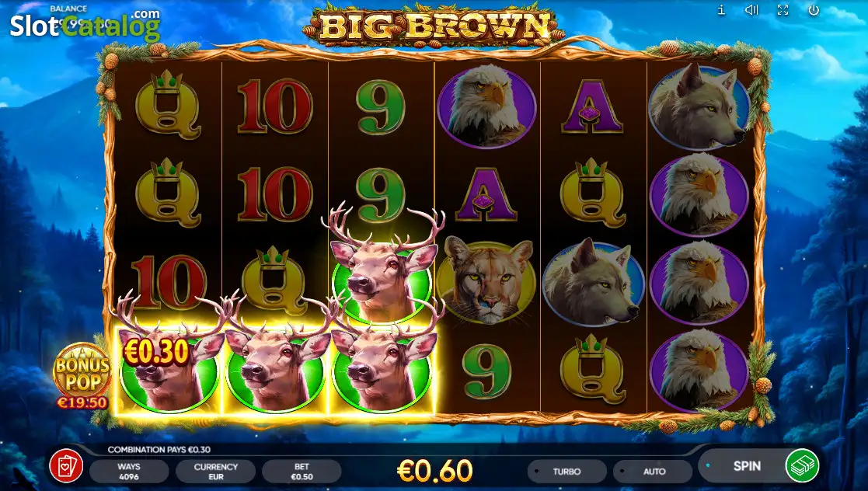Viewport: 868px width, 491px height.
Task: Click the Spin button label
Action: click(x=747, y=466)
